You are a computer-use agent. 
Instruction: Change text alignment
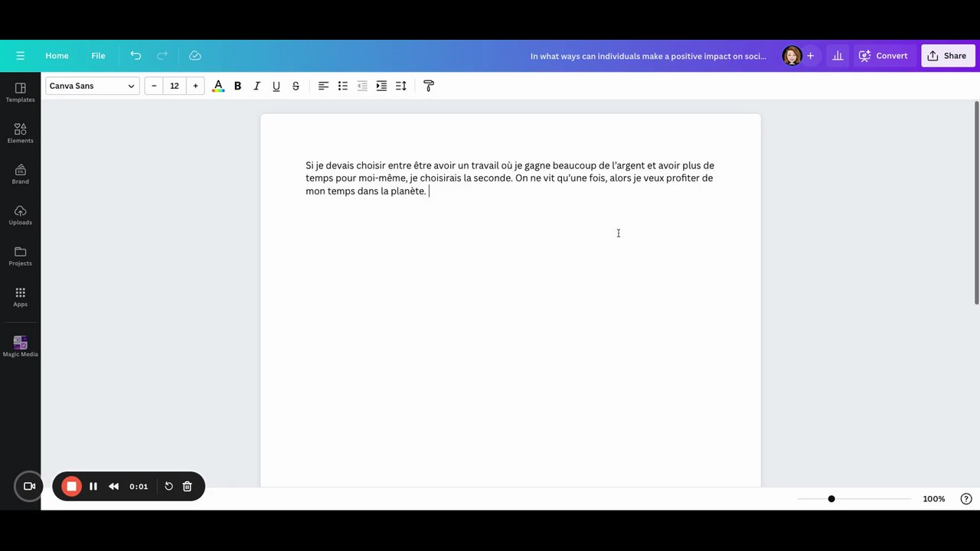tap(323, 86)
